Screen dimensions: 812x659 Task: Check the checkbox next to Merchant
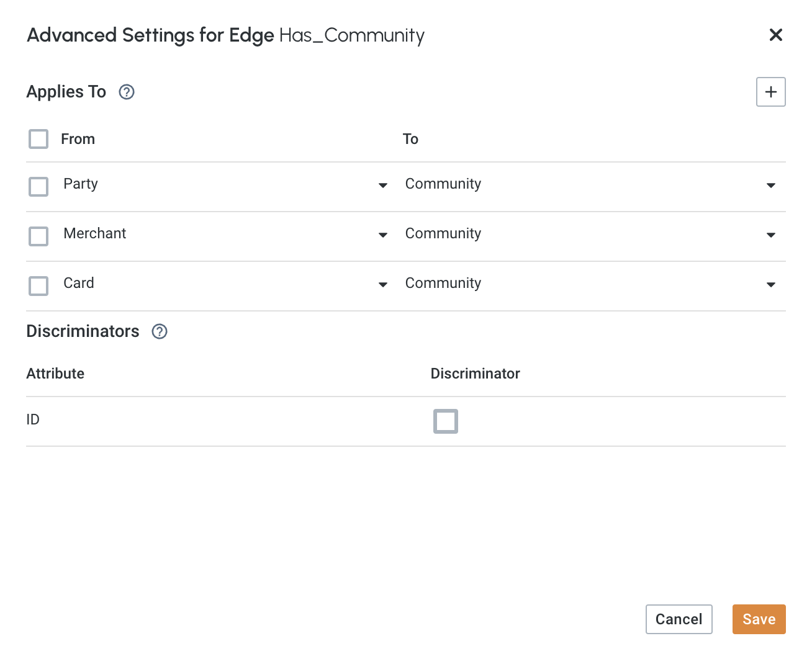pyautogui.click(x=38, y=236)
